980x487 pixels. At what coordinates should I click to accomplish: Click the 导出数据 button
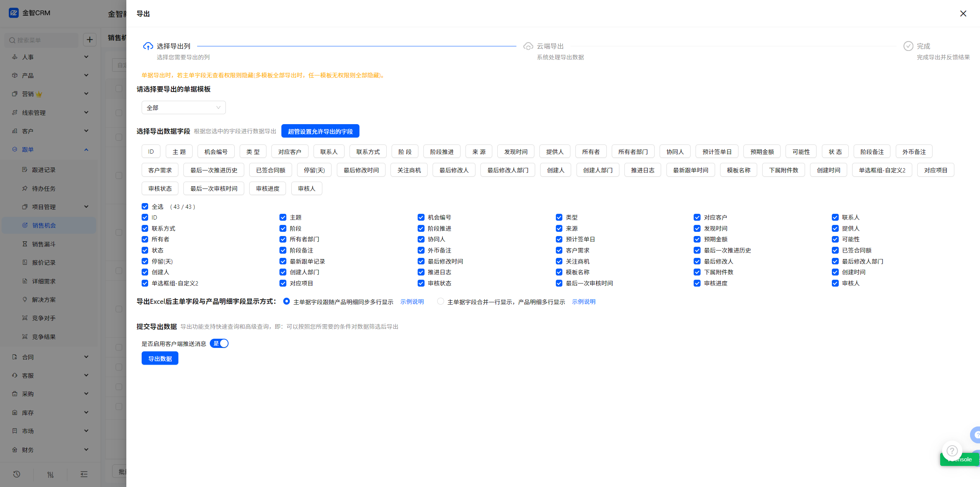coord(160,358)
